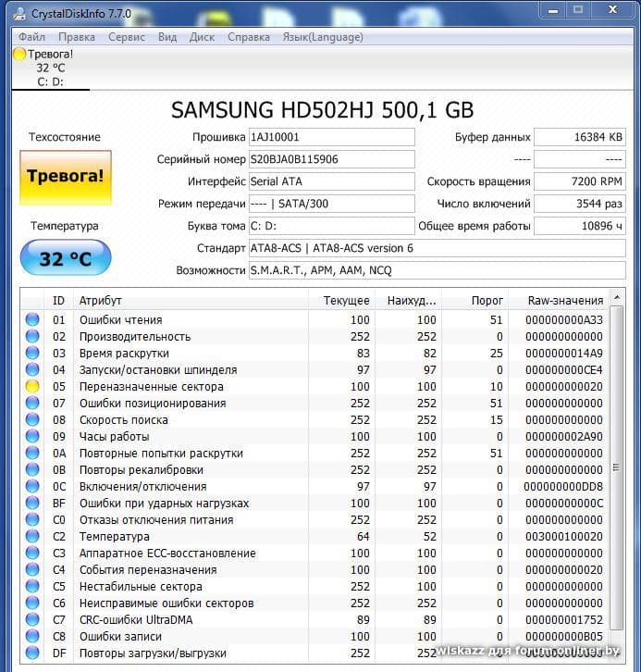The image size is (641, 672).
Task: Open the Справка menu
Action: pos(249,37)
